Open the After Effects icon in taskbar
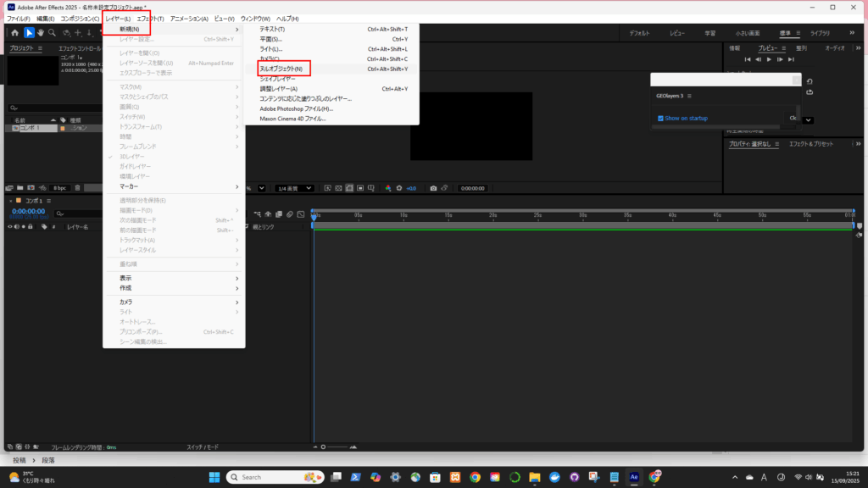 [633, 477]
